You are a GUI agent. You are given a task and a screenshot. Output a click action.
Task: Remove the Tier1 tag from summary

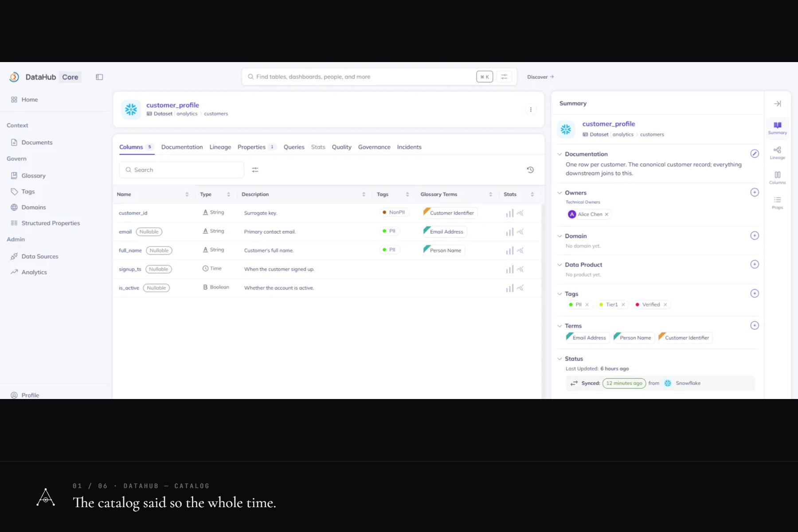click(623, 305)
